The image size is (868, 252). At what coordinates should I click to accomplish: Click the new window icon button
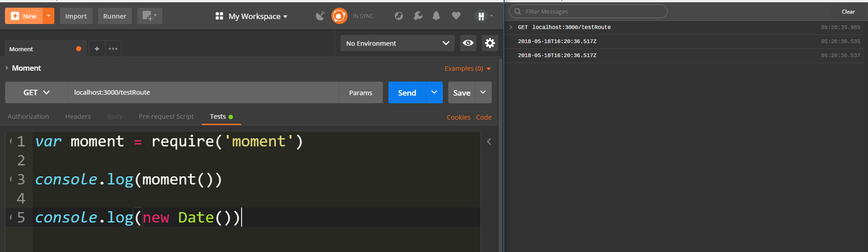[x=149, y=16]
